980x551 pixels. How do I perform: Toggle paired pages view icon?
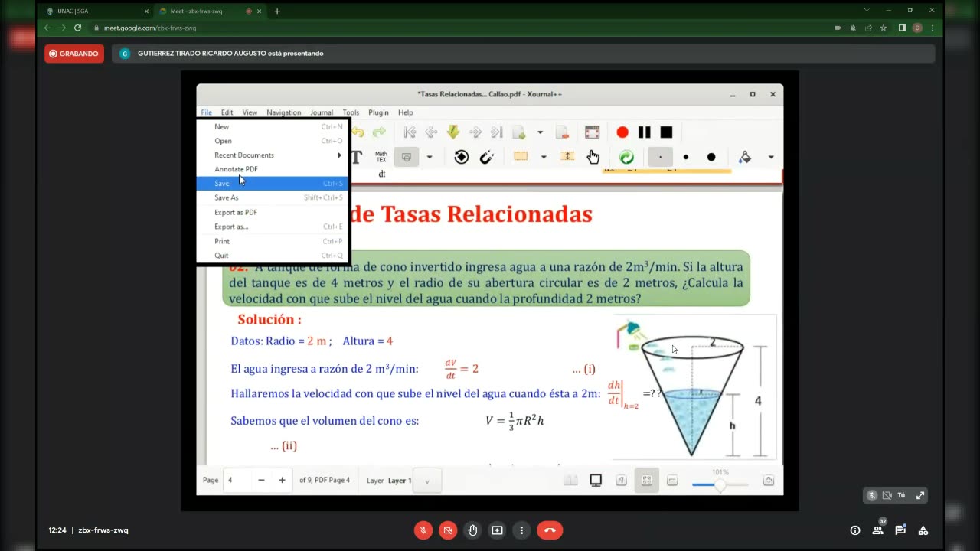point(570,480)
